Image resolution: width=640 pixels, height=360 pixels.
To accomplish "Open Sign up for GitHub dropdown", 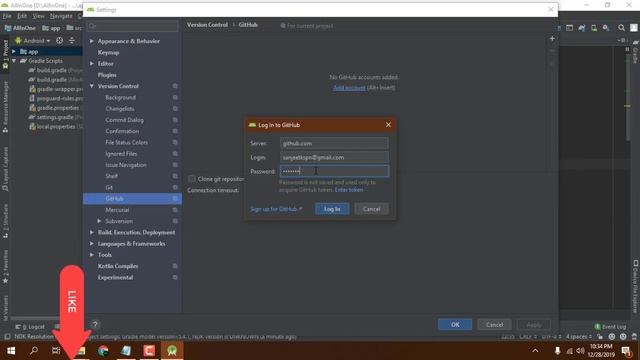I will tap(276, 209).
